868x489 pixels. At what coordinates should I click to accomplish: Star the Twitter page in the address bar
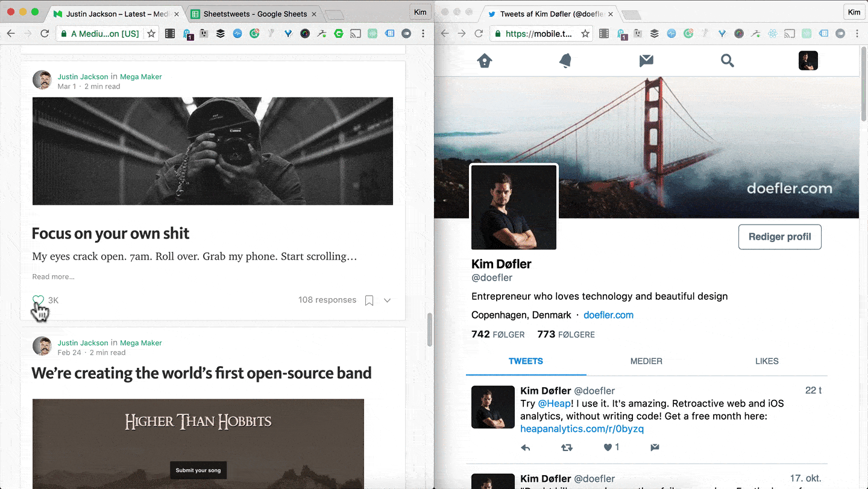[585, 34]
